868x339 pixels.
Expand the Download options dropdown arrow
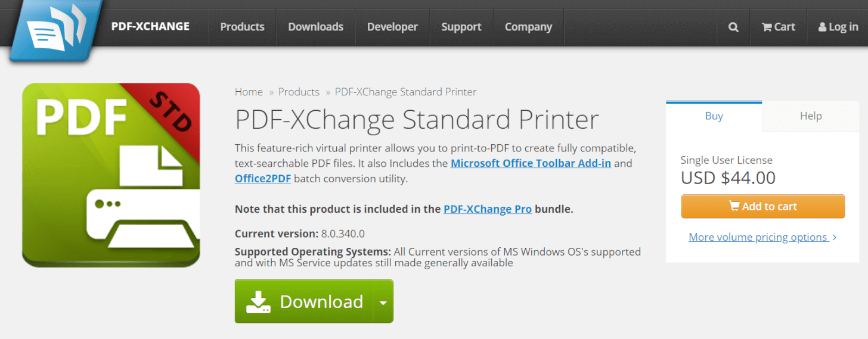(383, 302)
